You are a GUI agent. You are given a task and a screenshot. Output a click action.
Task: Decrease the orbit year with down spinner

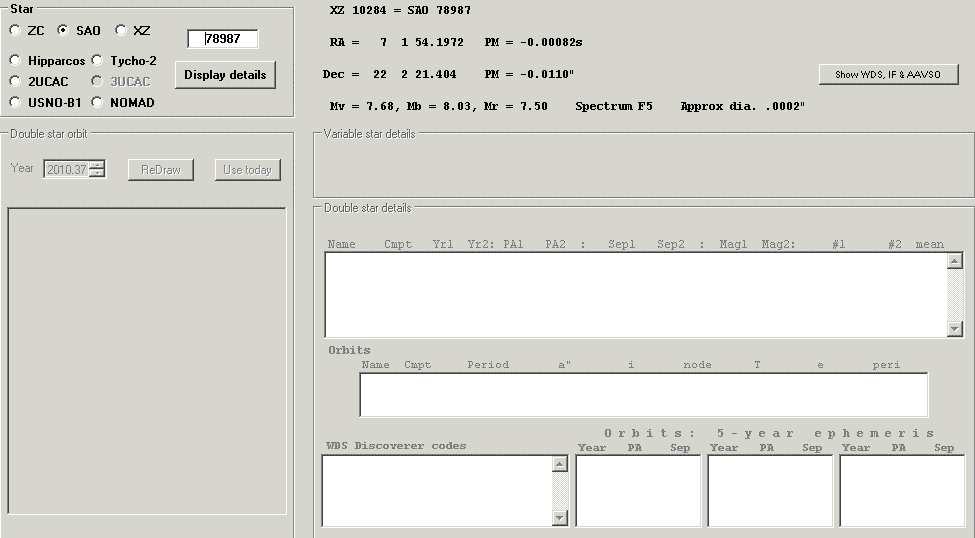[x=97, y=173]
